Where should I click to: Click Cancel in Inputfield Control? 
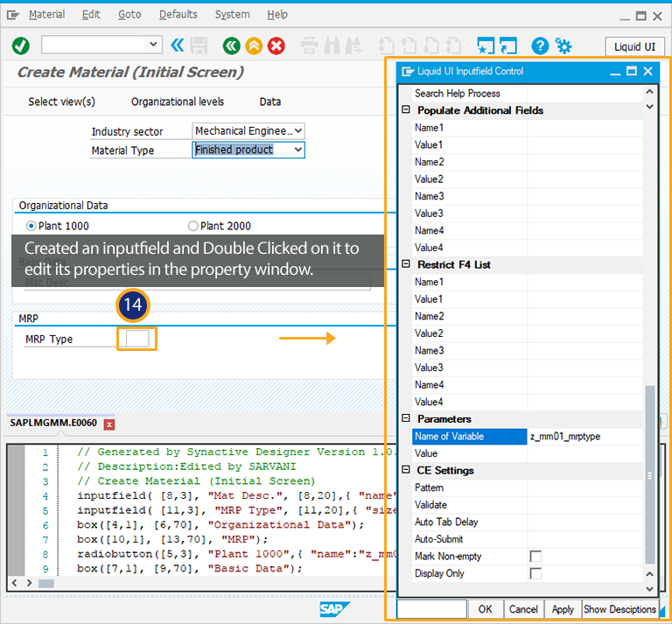click(x=523, y=609)
